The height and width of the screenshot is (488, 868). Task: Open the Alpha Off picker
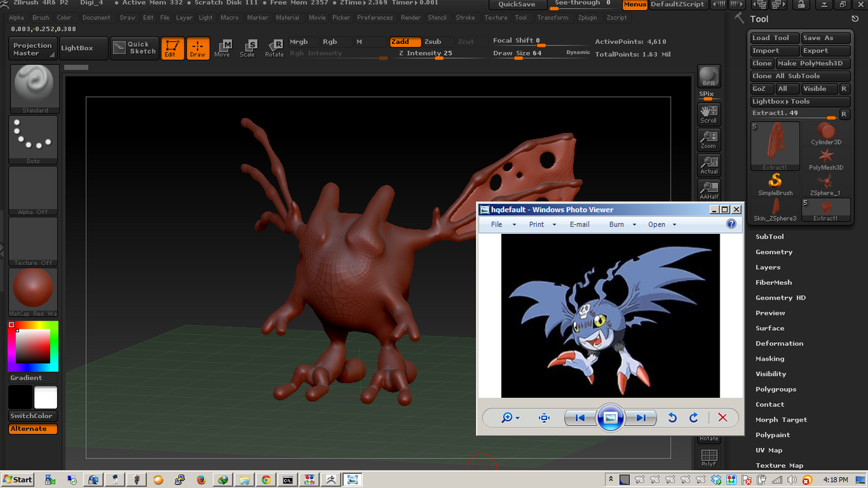(35, 191)
